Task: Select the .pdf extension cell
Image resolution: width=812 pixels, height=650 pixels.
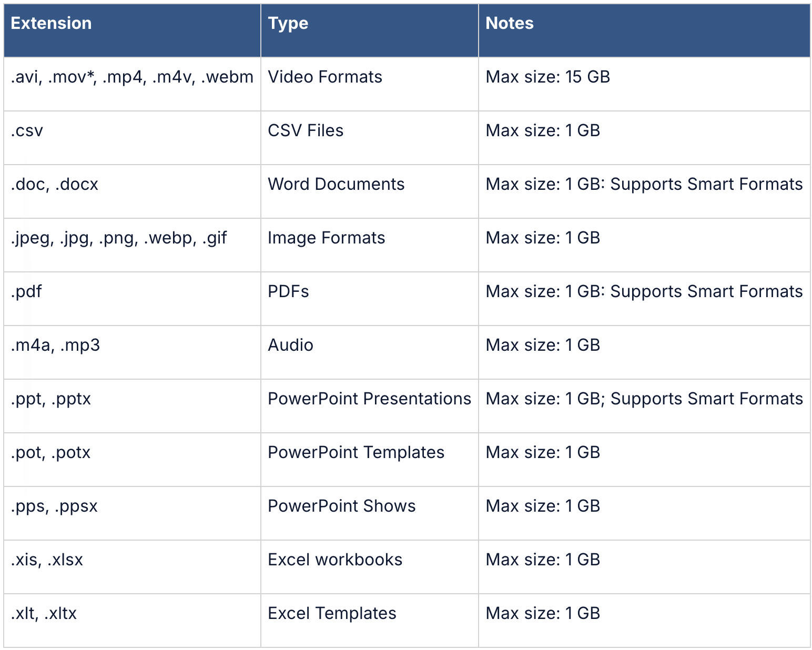Action: [x=26, y=292]
